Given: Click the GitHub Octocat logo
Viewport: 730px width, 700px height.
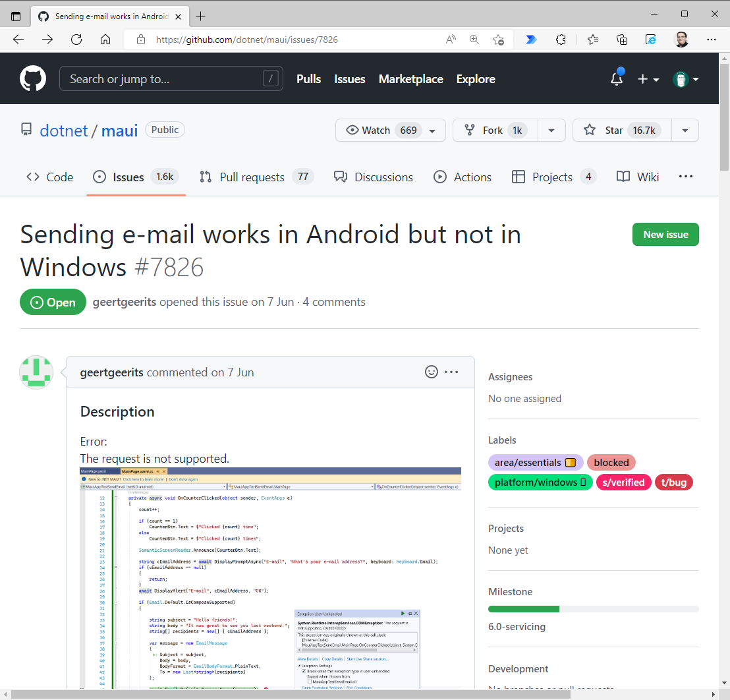Looking at the screenshot, I should [33, 79].
